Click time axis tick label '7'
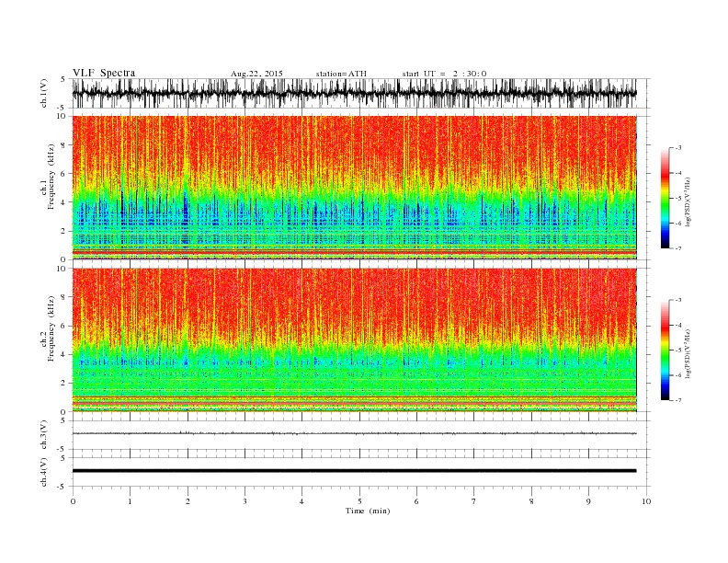Viewport: 728px width, 563px height. [x=473, y=501]
